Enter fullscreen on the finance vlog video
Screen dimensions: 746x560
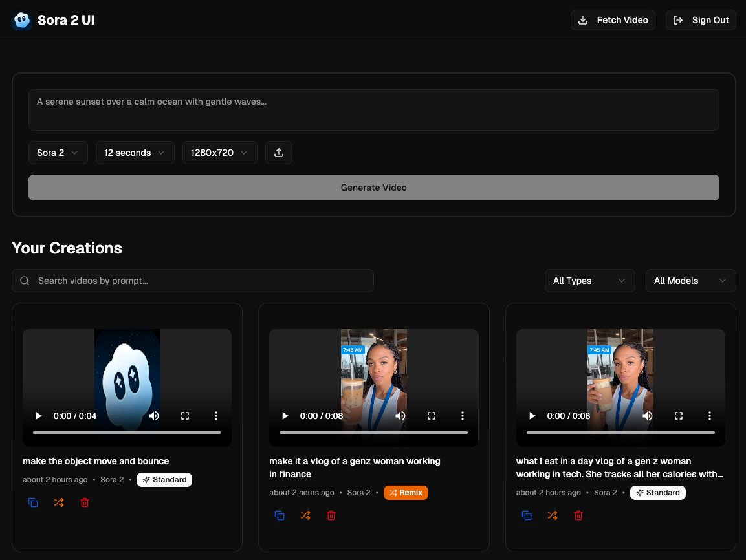[432, 416]
